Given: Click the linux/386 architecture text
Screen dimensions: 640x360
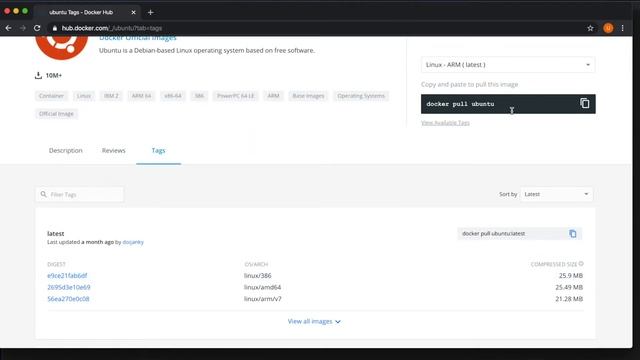Looking at the screenshot, I should (258, 276).
